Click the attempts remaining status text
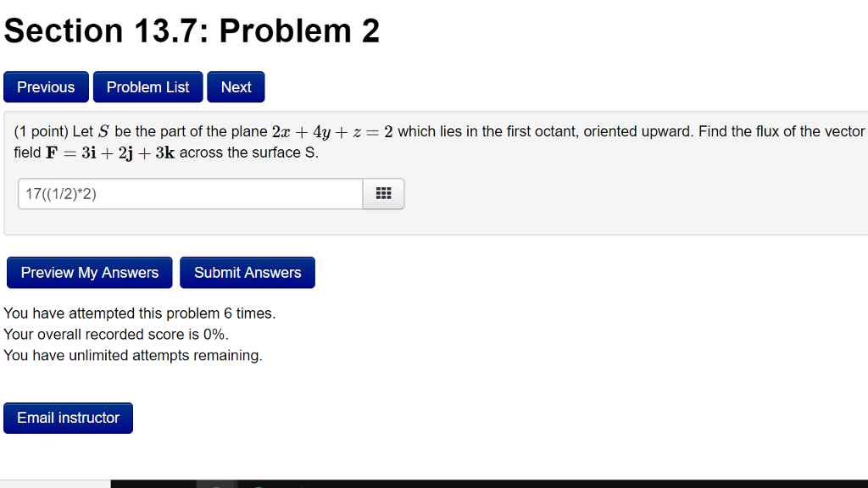Viewport: 868px width, 488px height. tap(133, 355)
